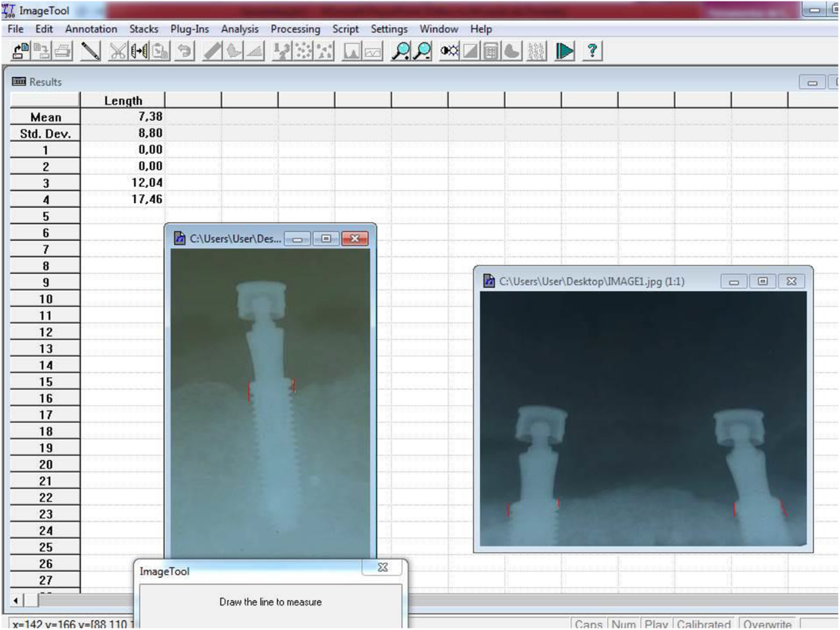The image size is (840, 630).
Task: Open the line profile icon
Action: pos(373,52)
